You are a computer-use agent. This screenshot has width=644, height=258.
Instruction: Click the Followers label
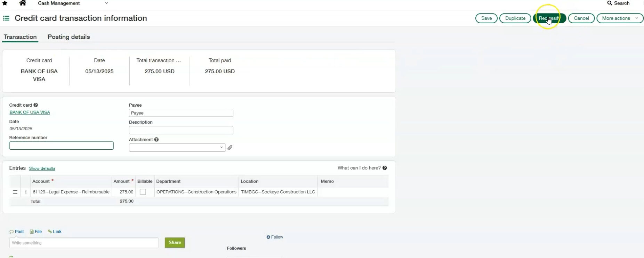click(x=236, y=248)
